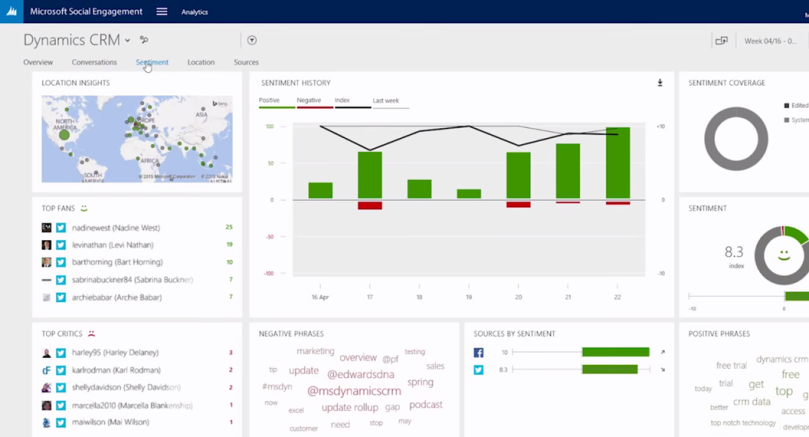Click the up-trend arrow on the Facebook row

coord(662,352)
